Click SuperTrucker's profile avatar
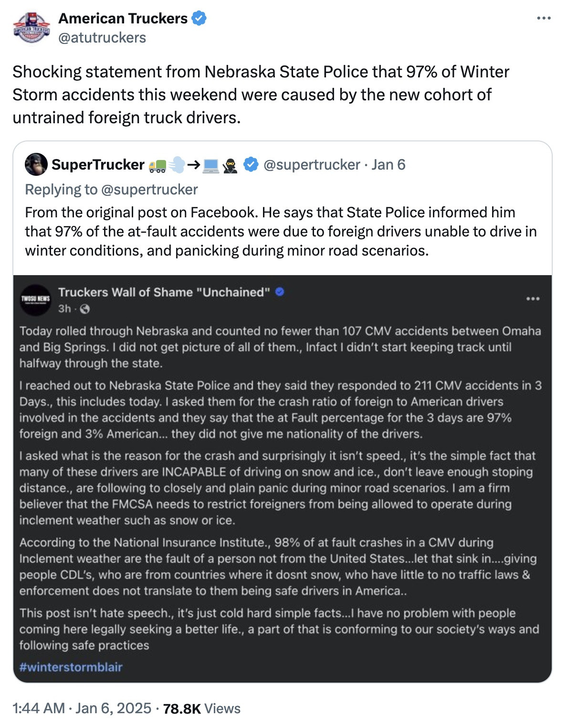The image size is (567, 728). click(x=36, y=165)
